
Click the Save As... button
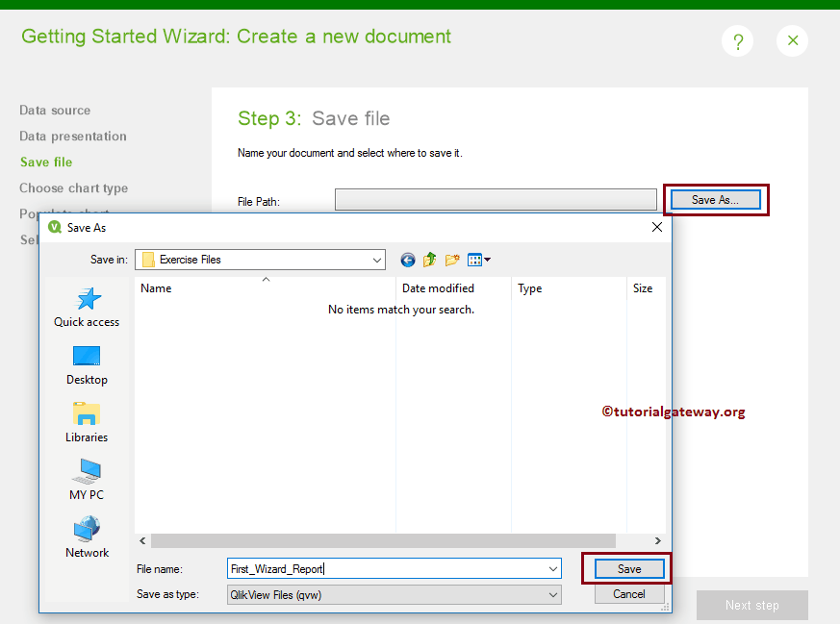[715, 199]
